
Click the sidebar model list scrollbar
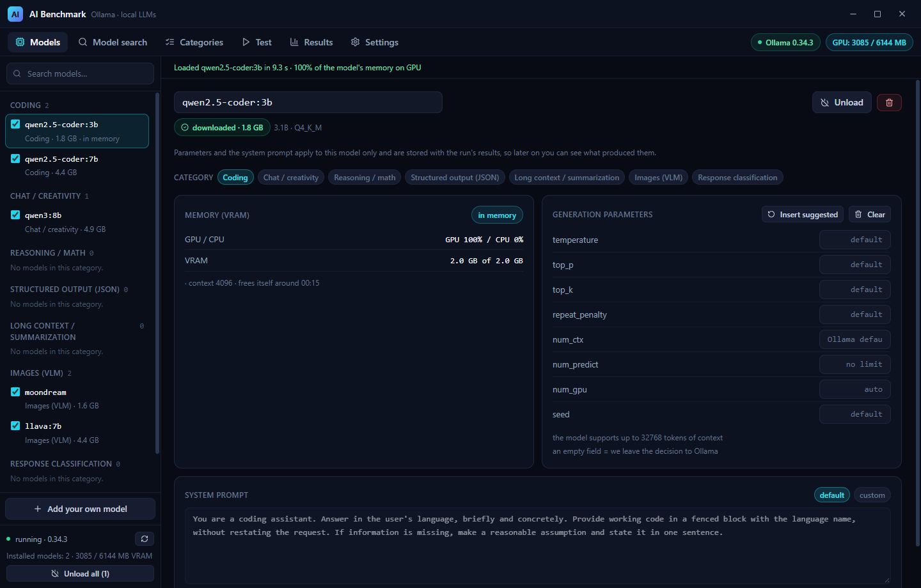point(157,273)
